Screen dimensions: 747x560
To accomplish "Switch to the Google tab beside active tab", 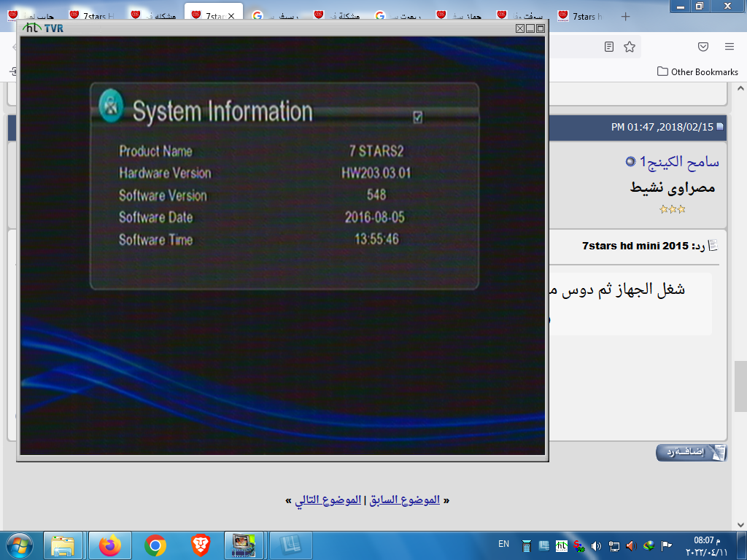I will coord(276,16).
